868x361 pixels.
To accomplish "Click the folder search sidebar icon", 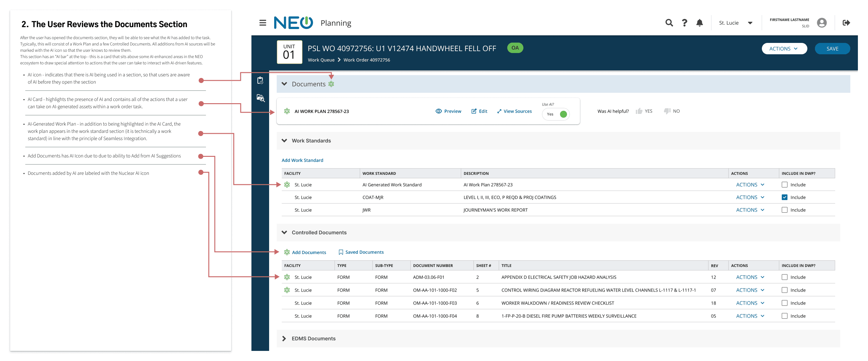I will click(x=261, y=98).
